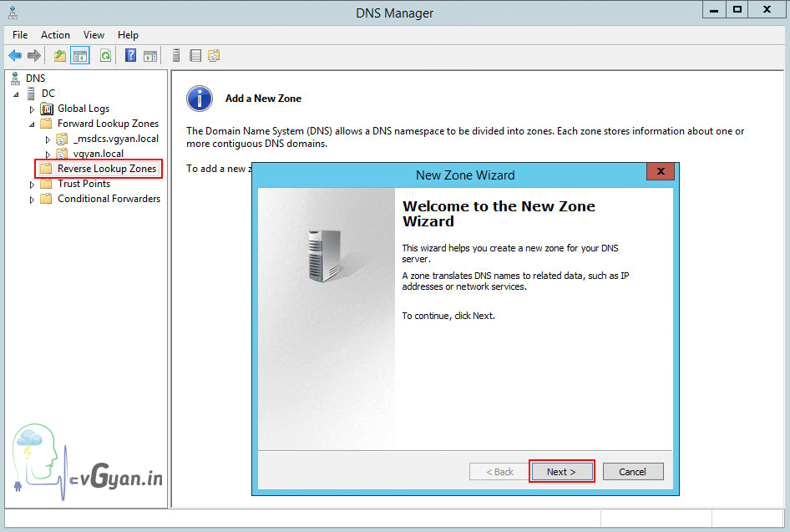The width and height of the screenshot is (790, 532).
Task: Expand the Conditional Forwarders node
Action: [33, 200]
